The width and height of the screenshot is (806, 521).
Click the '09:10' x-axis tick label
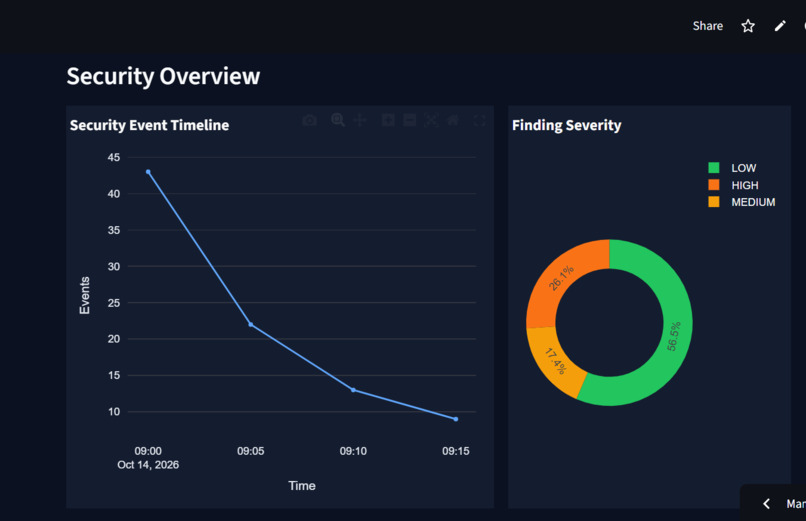click(353, 451)
